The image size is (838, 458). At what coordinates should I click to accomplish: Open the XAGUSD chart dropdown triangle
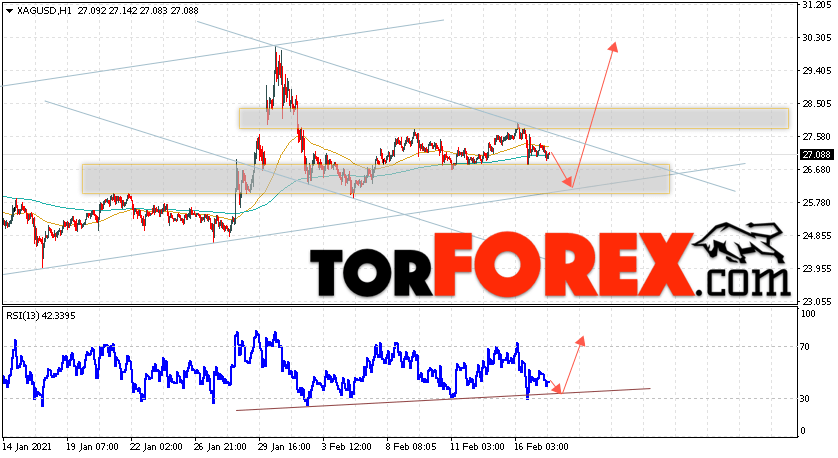tap(10, 11)
